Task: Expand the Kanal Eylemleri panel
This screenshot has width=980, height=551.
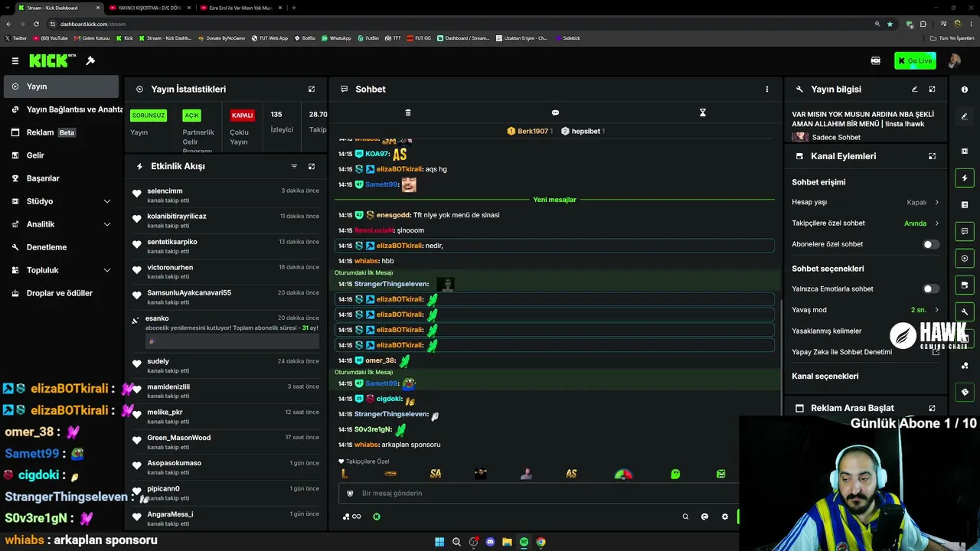Action: coord(932,156)
